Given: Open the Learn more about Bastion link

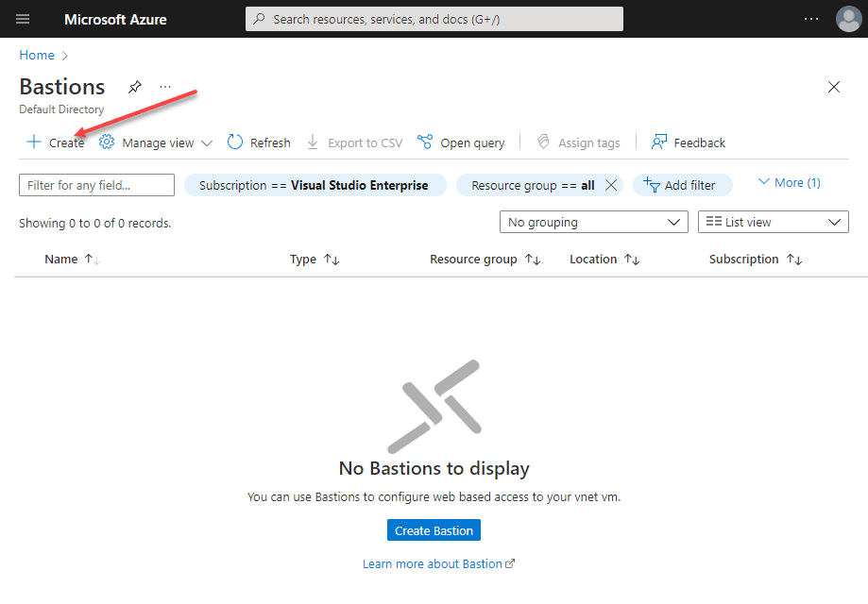Looking at the screenshot, I should pos(438,563).
